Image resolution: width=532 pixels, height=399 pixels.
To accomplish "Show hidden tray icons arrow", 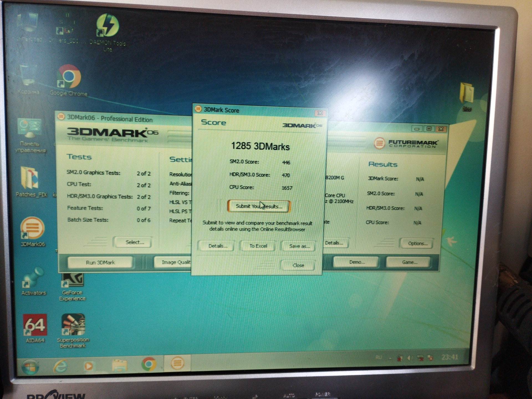I will (390, 358).
